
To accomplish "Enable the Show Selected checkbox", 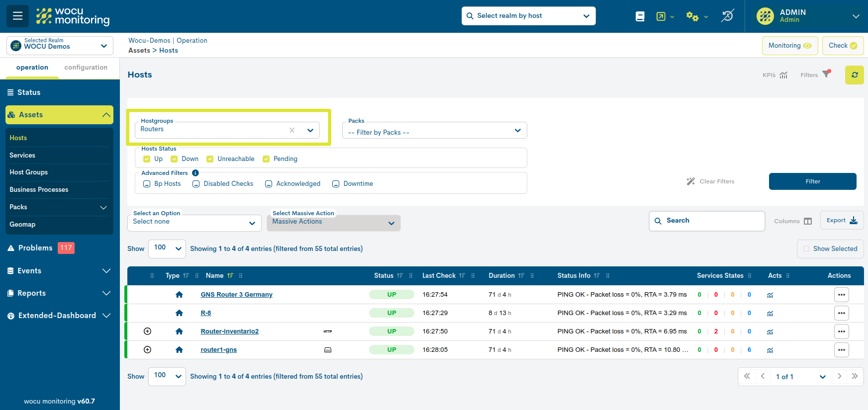I will click(x=806, y=248).
